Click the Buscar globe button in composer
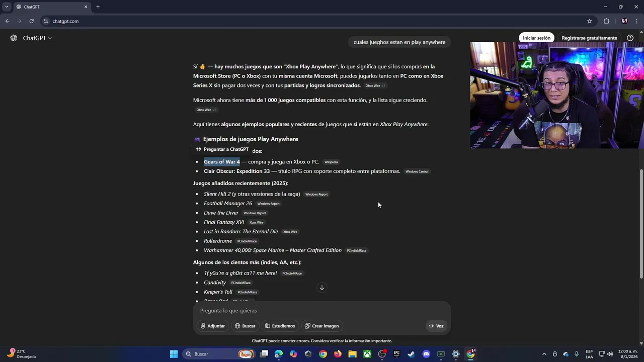The width and height of the screenshot is (644, 362). point(245,326)
